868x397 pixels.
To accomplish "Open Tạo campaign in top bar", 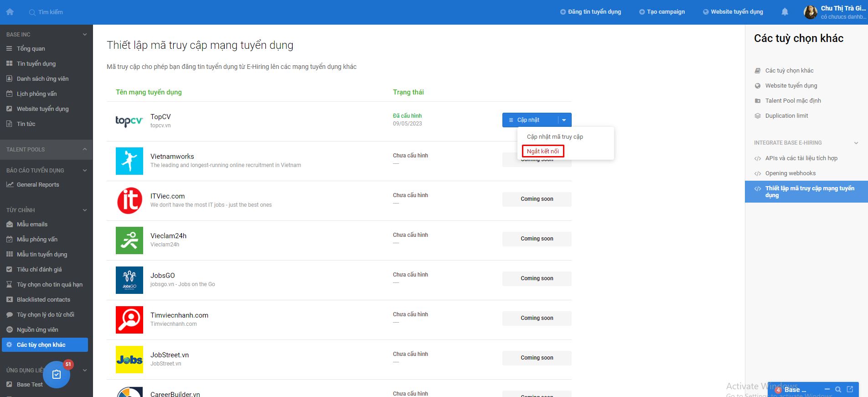I will click(x=662, y=12).
